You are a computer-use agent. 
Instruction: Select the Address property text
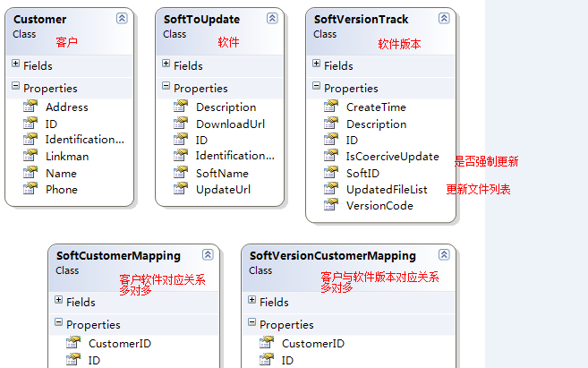(x=67, y=107)
